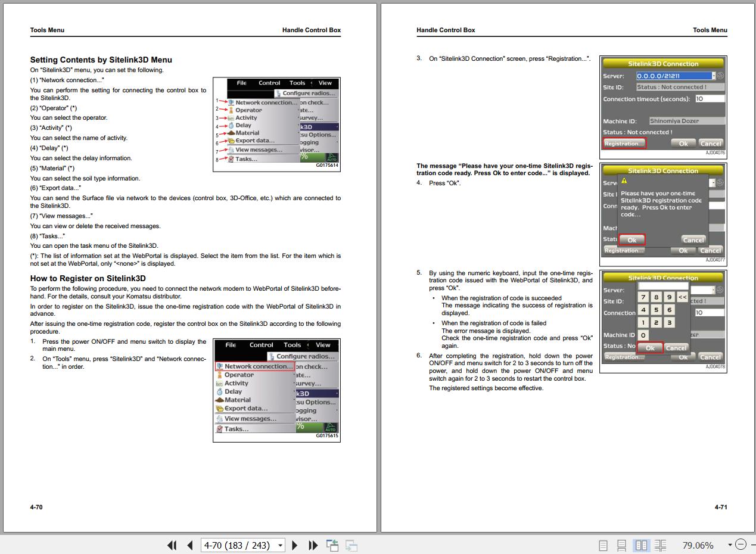
Task: Switch to two-page continuous scrolling view
Action: point(660,545)
